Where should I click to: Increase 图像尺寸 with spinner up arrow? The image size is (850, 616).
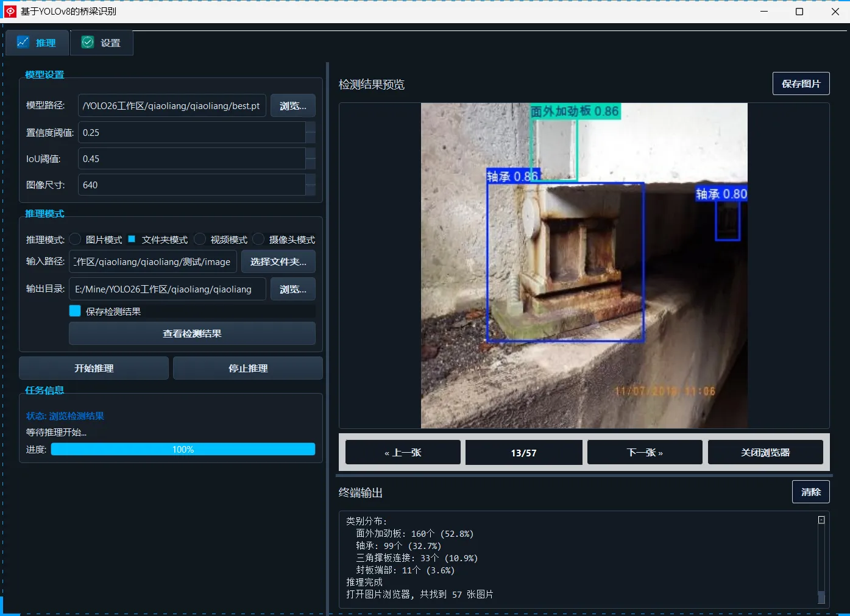tap(310, 179)
